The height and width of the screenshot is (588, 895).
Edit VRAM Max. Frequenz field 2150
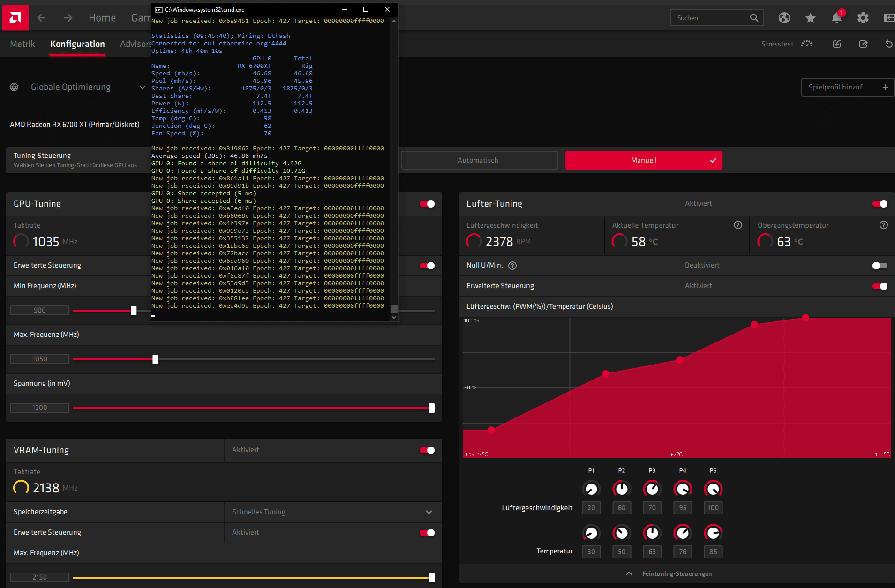pyautogui.click(x=40, y=577)
